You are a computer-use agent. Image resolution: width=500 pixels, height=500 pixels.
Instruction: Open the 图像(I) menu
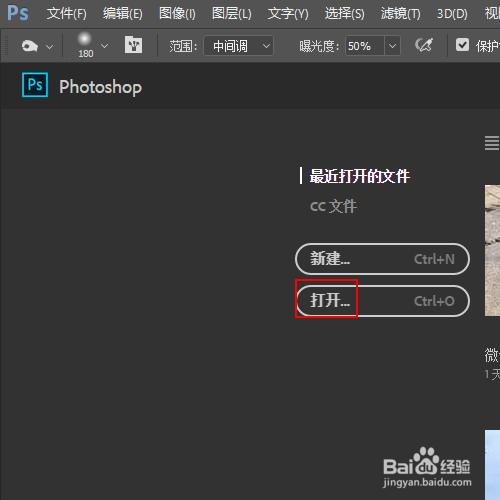pos(177,14)
